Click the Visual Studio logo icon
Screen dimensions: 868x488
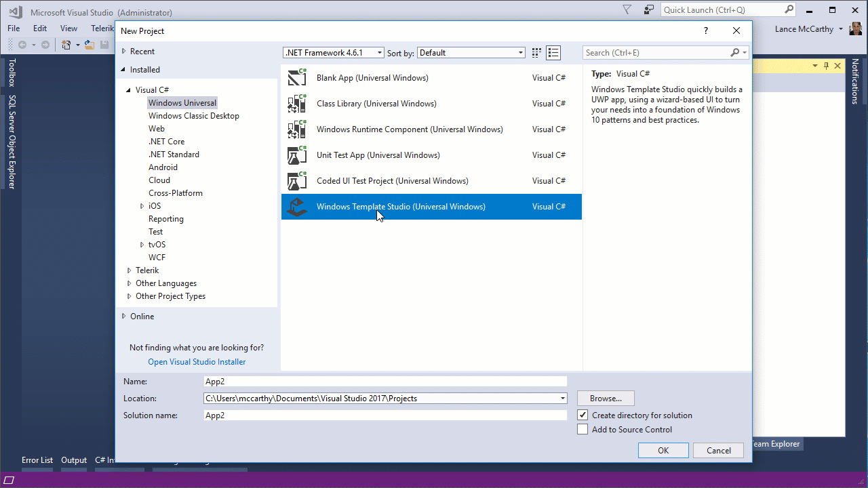coord(16,12)
